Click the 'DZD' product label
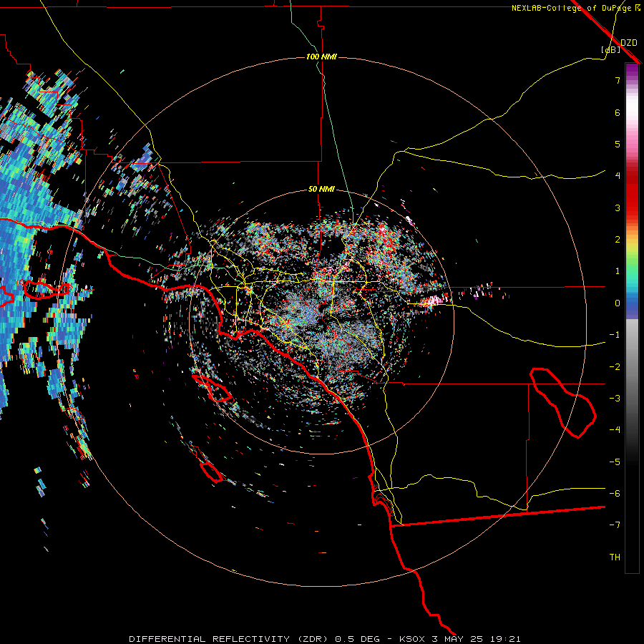 point(629,43)
